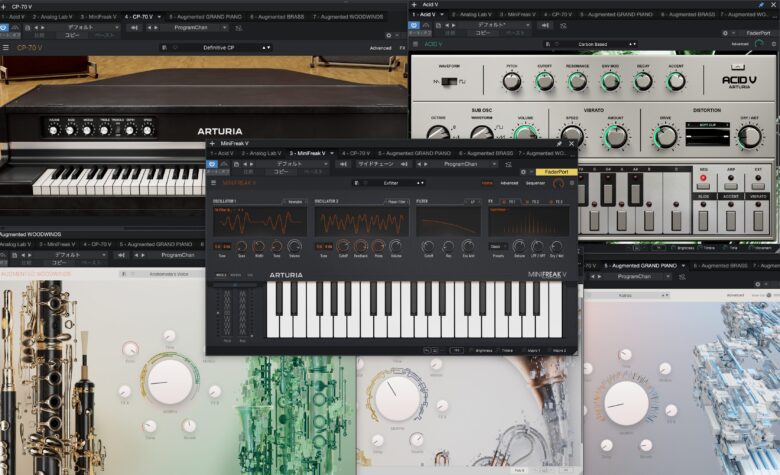Click the large morph knob in Augmented Brass
This screenshot has width=780, height=475.
(397, 397)
